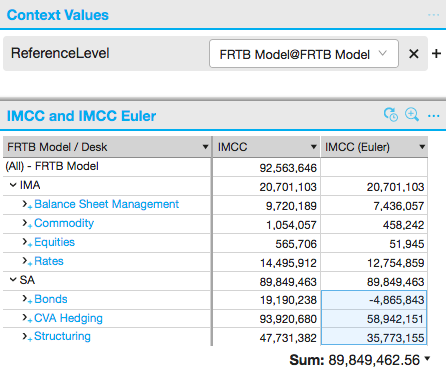This screenshot has width=446, height=372.
Task: Open the ReferenceLevel FRTB Model dropdown
Action: (304, 54)
